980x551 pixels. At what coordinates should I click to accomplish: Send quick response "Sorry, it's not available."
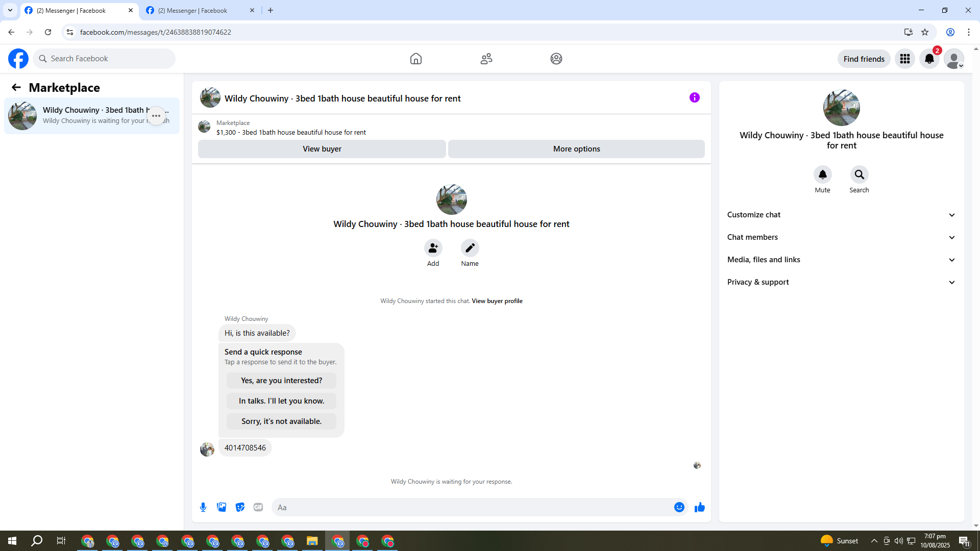coord(281,421)
